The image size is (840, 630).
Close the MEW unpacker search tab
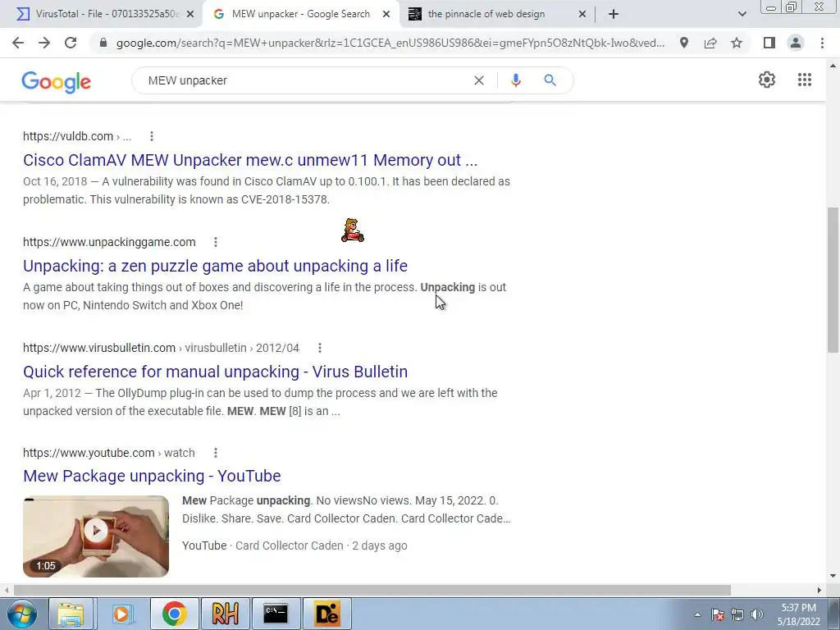click(x=386, y=15)
